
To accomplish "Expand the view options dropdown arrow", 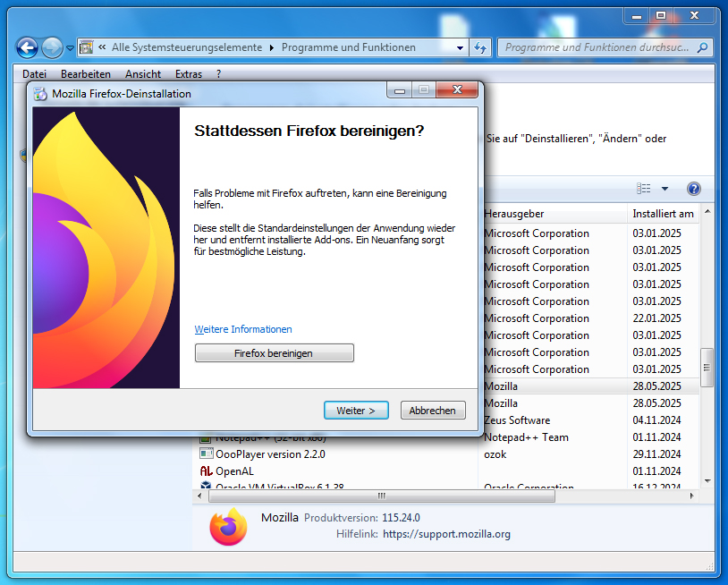I will point(665,189).
